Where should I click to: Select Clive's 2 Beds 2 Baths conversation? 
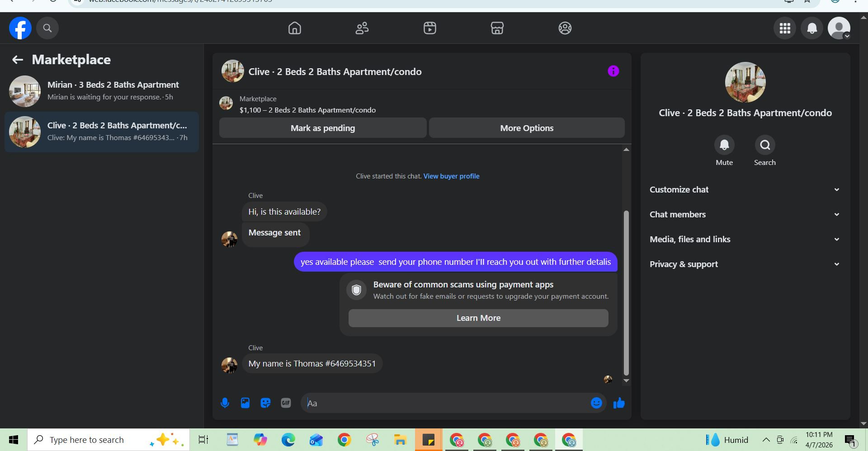pos(102,132)
